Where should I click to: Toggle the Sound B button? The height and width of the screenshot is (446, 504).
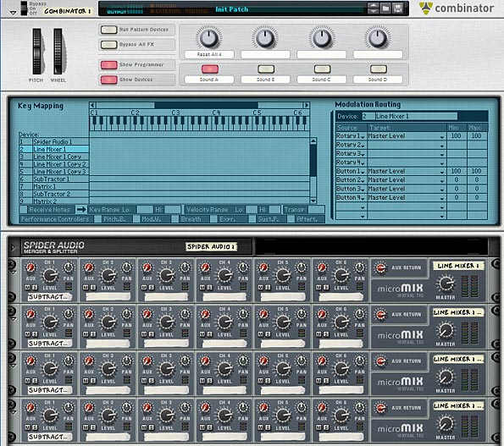coord(266,69)
